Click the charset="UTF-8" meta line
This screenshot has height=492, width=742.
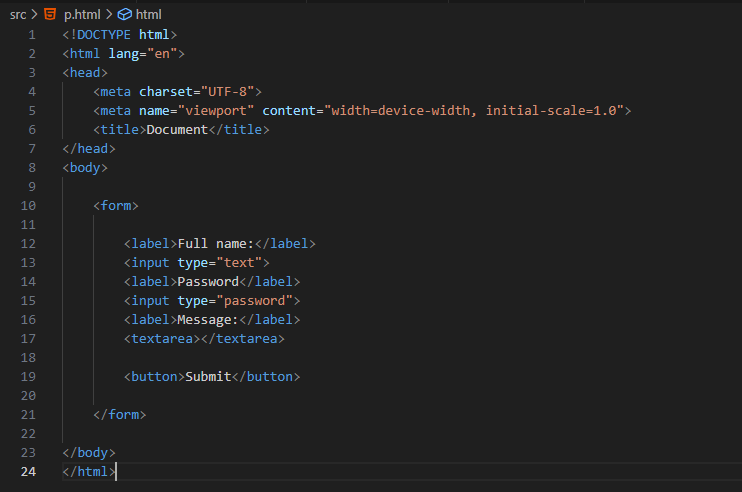coord(177,92)
